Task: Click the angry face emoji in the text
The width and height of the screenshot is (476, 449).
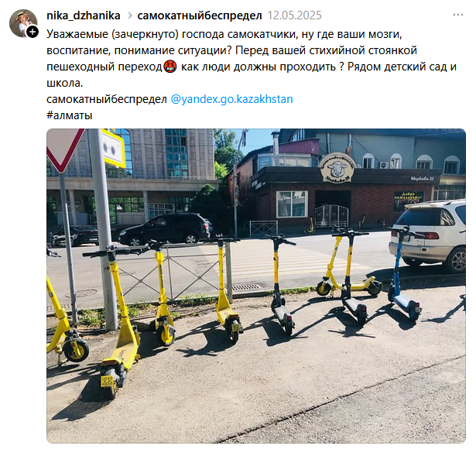Action: pyautogui.click(x=170, y=67)
